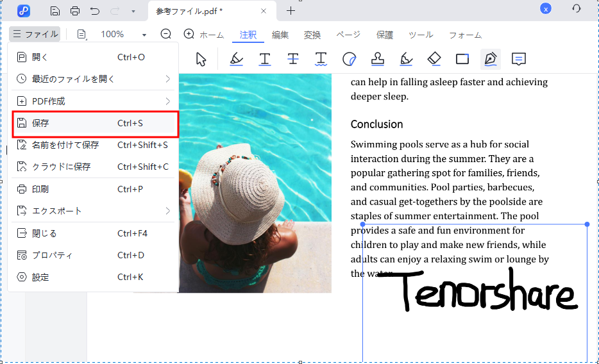Click the sticker annotation icon
The height and width of the screenshot is (364, 599).
[350, 59]
